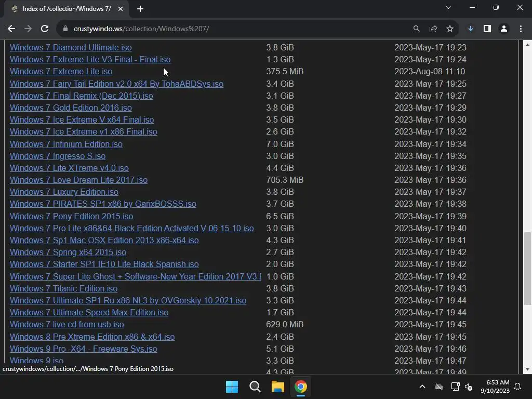Select the 375.5 MiB size text

point(285,72)
